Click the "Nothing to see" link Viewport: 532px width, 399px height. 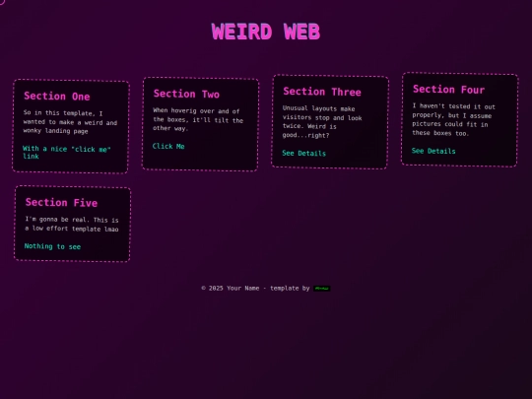point(52,246)
